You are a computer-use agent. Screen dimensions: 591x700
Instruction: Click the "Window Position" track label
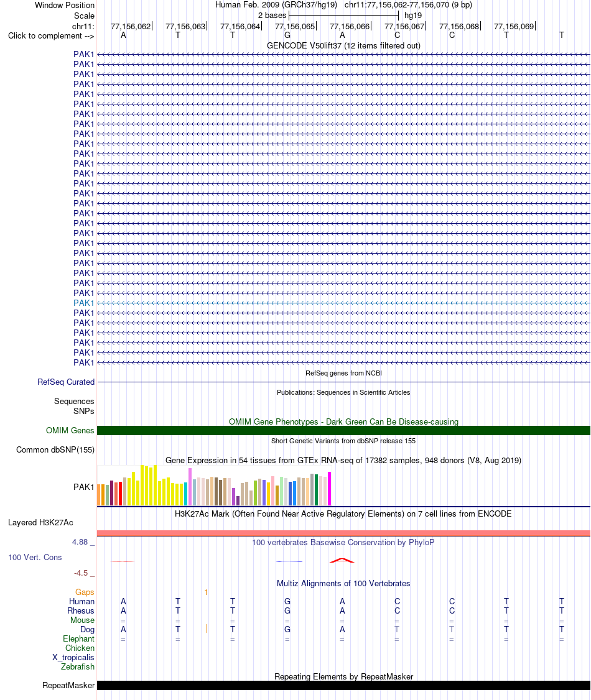point(65,6)
